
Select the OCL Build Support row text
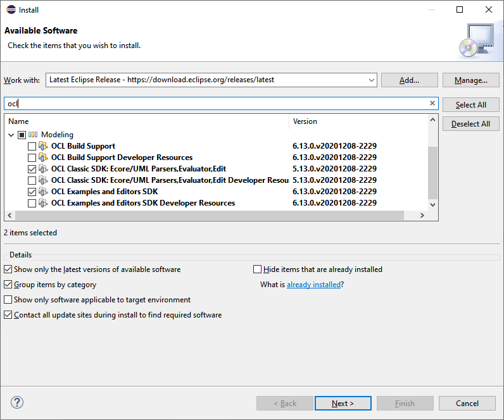tap(83, 146)
